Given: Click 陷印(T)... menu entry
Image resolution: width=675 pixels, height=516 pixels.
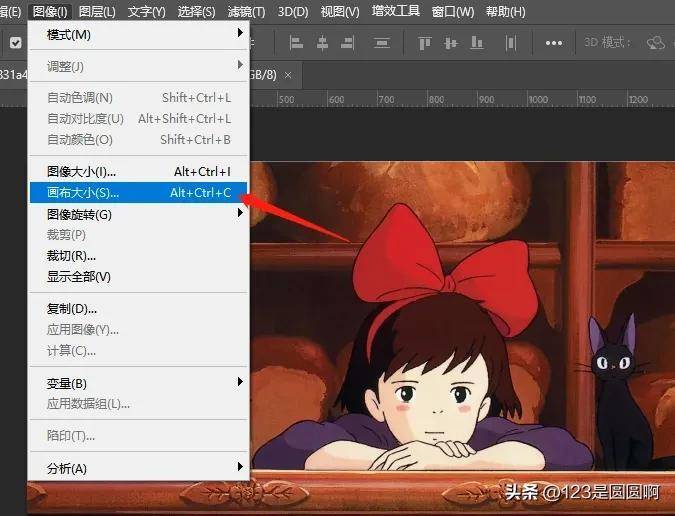Looking at the screenshot, I should (x=138, y=436).
